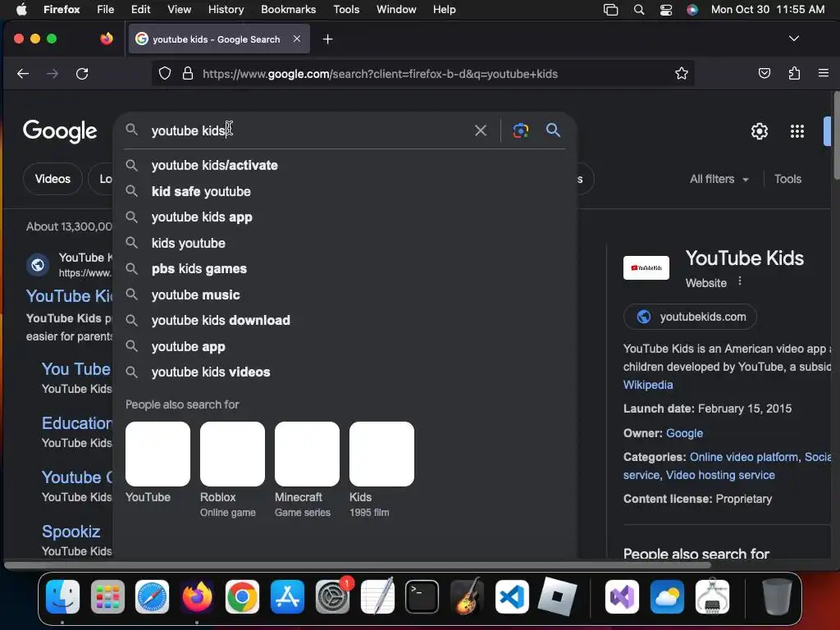Open the Kids 1995 film thumbnail
Image resolution: width=840 pixels, height=630 pixels.
[x=381, y=454]
